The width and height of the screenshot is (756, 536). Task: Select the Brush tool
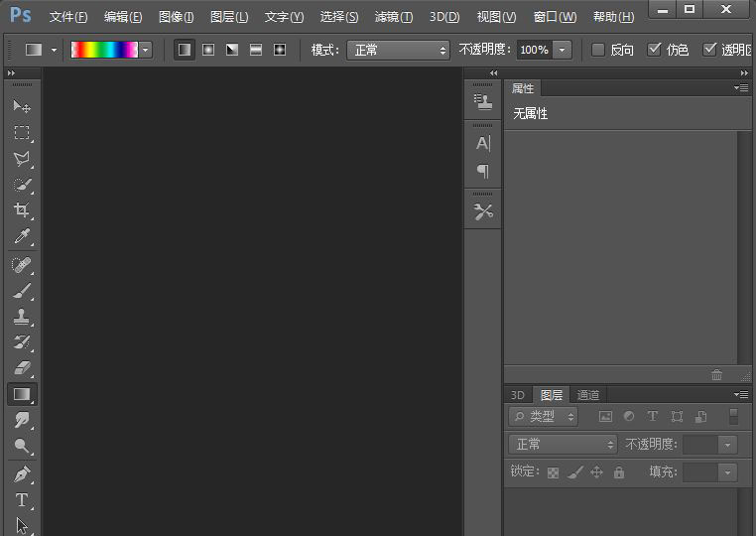coord(22,291)
